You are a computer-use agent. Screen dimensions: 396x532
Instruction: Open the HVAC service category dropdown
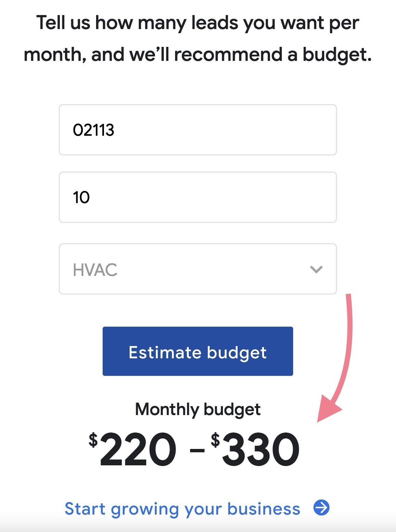(x=198, y=269)
